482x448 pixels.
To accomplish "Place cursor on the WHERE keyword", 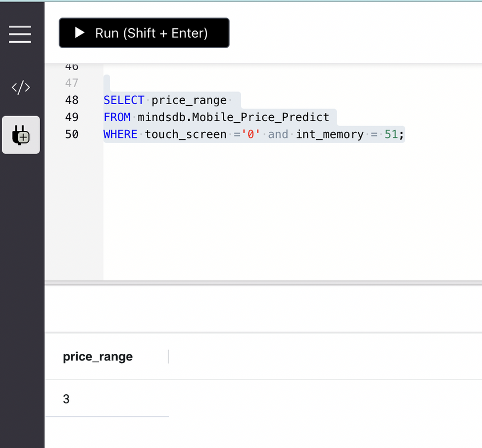I will (120, 134).
